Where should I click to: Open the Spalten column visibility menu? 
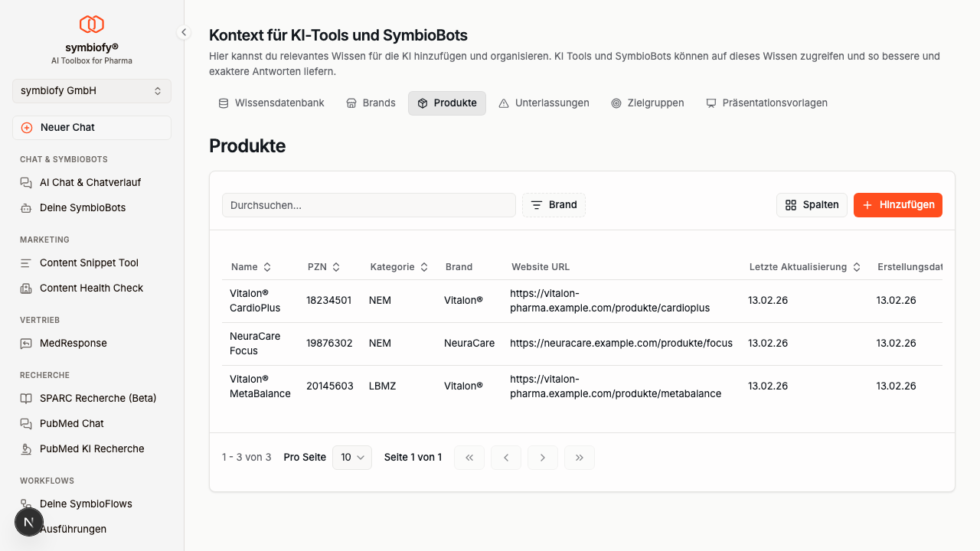click(x=812, y=205)
